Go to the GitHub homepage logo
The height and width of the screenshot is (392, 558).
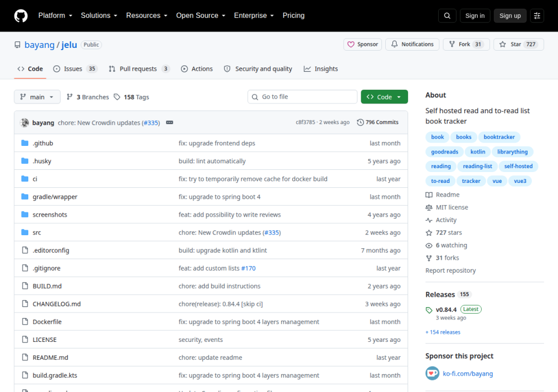[x=21, y=16]
